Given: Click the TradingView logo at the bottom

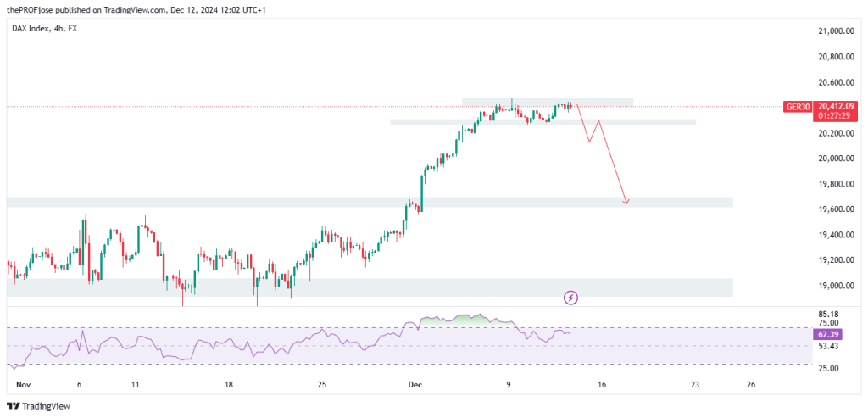Looking at the screenshot, I should pyautogui.click(x=39, y=406).
